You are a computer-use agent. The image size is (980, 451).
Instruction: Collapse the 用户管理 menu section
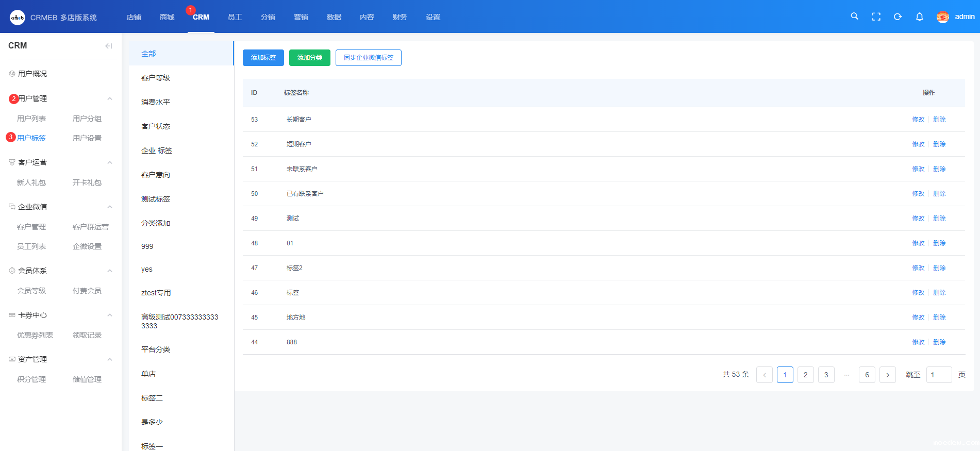coord(110,98)
